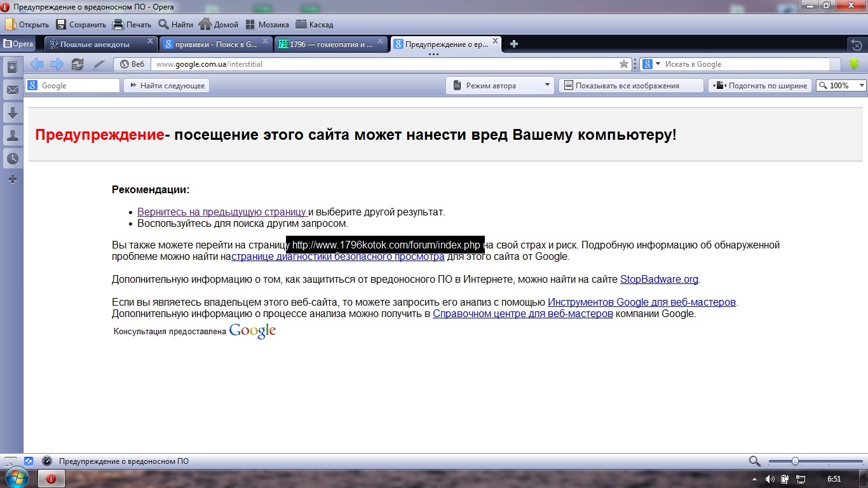
Task: Click the Печать toolbar button
Action: coord(132,25)
